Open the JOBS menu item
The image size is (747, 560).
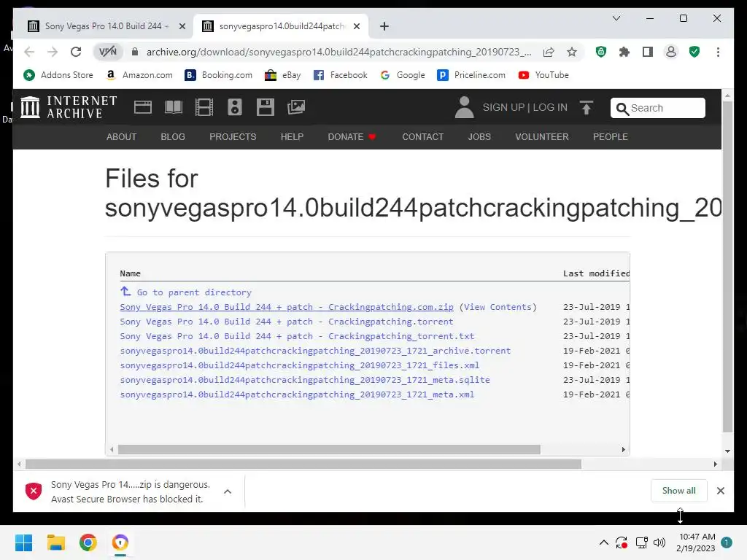coord(479,137)
